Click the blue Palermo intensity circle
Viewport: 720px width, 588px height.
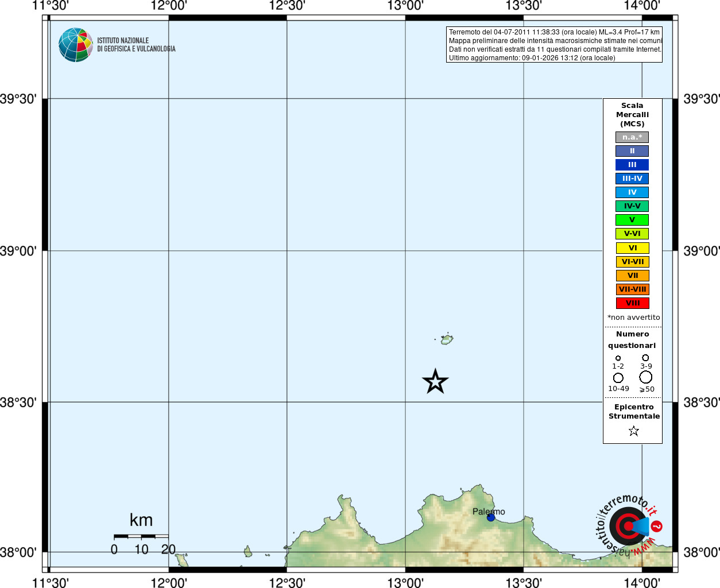coord(491,517)
